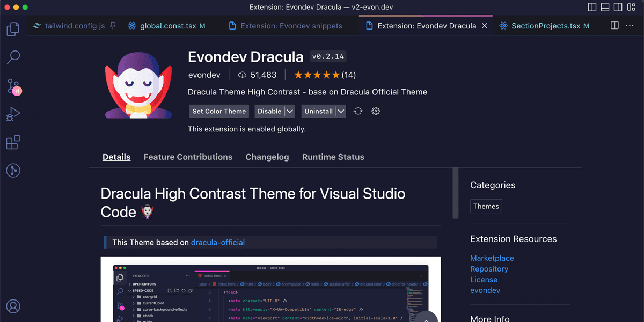This screenshot has height=322, width=644.
Task: Open the Disable dropdown arrow
Action: pos(290,111)
